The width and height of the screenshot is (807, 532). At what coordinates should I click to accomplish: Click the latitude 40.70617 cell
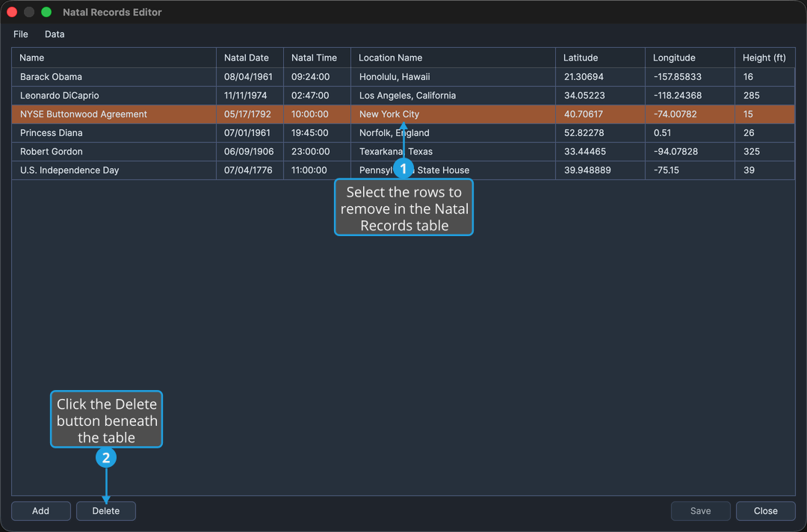coord(600,114)
